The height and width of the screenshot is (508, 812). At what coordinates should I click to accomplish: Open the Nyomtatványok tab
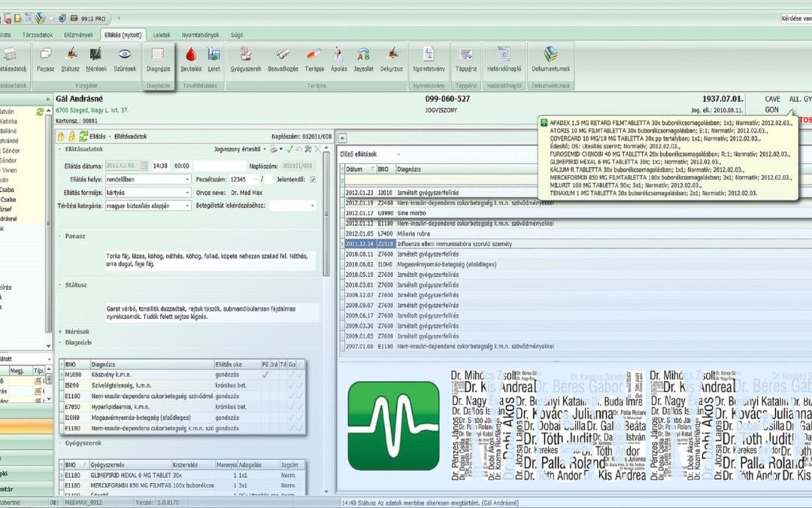(200, 35)
